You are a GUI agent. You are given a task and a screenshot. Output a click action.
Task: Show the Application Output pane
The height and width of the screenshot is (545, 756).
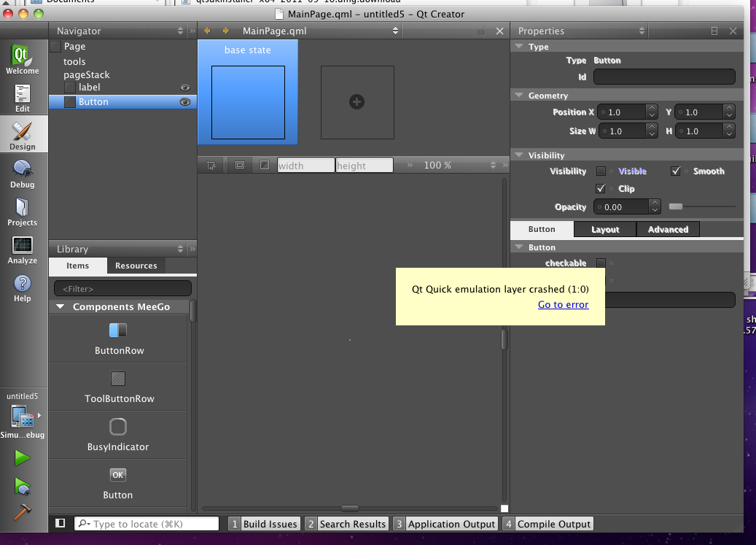coord(445,524)
